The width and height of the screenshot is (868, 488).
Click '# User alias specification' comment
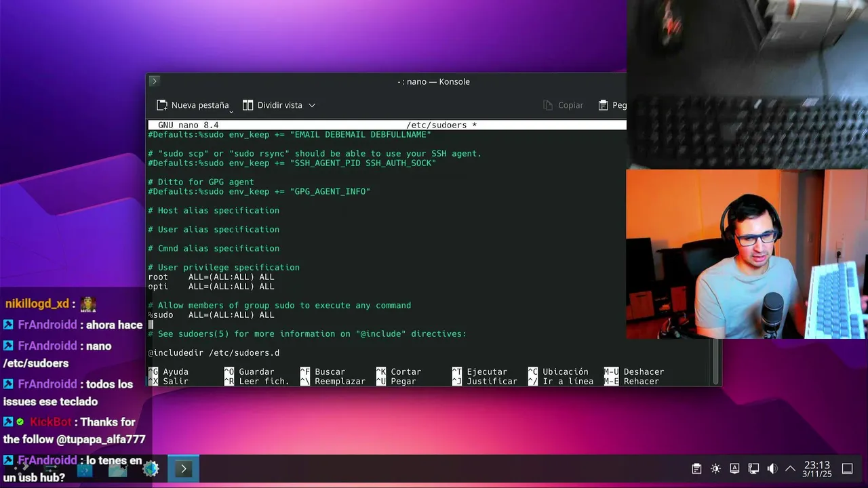[x=214, y=230]
